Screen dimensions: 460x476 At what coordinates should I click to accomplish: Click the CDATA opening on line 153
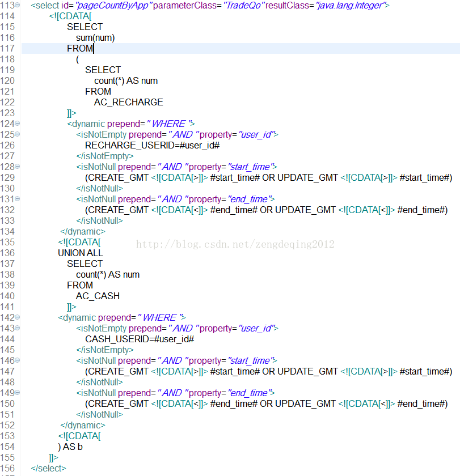coord(79,436)
